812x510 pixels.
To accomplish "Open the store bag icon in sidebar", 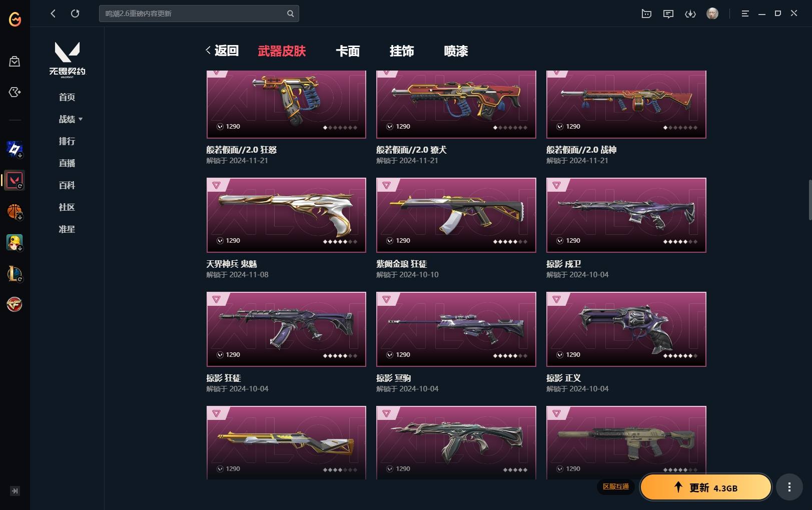I will 15,62.
